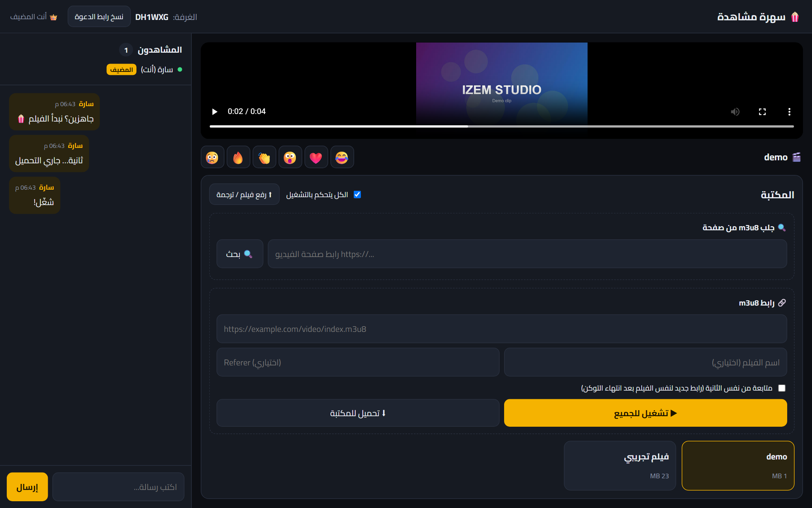
Task: Click the yellow 'تشغيل للجميع' button
Action: tap(645, 413)
